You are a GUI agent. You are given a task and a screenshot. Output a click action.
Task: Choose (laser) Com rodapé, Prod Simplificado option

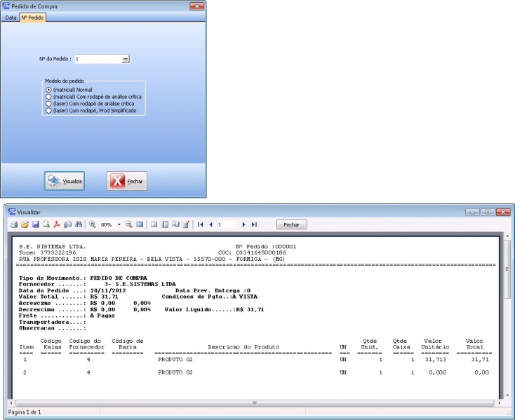coord(48,110)
